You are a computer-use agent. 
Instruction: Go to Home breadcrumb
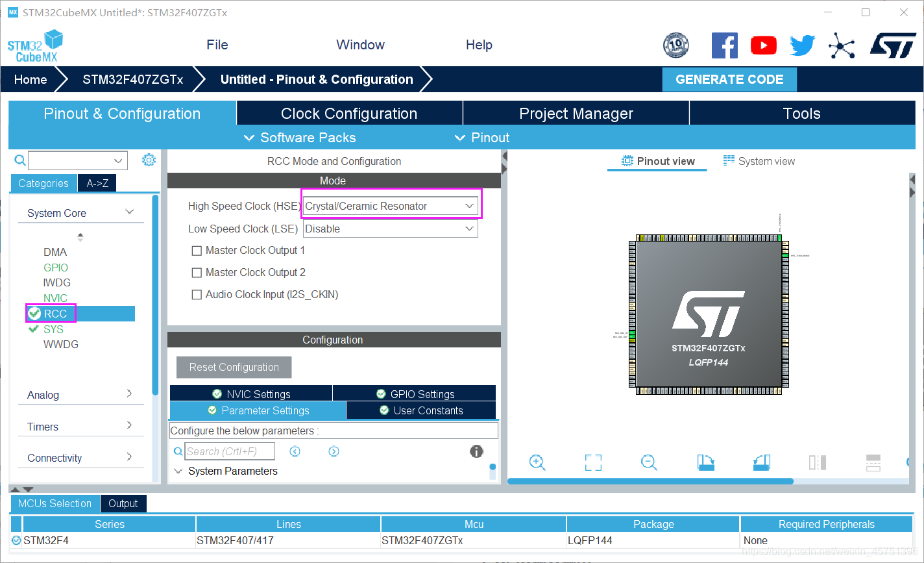click(x=30, y=79)
